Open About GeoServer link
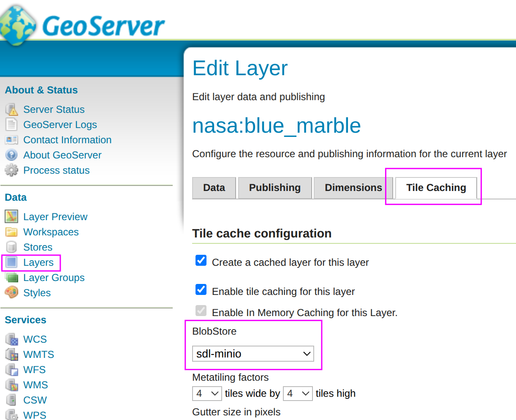The width and height of the screenshot is (516, 420). click(x=62, y=155)
